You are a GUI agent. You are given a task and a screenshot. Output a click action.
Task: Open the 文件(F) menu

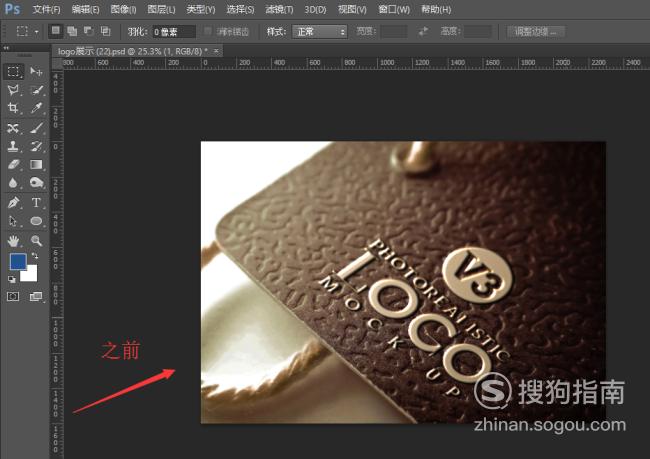pos(46,9)
